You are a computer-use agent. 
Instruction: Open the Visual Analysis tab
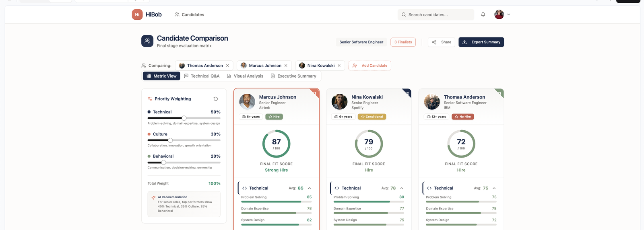tap(245, 76)
